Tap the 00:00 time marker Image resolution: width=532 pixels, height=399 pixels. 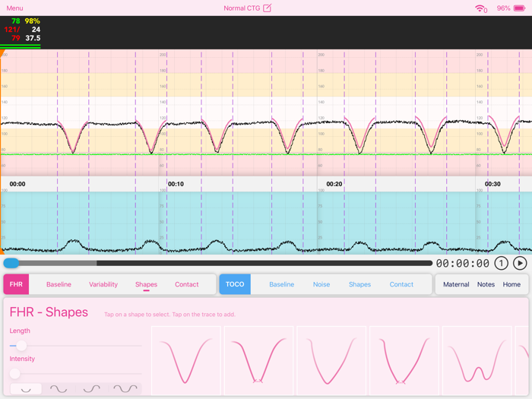[x=17, y=184]
